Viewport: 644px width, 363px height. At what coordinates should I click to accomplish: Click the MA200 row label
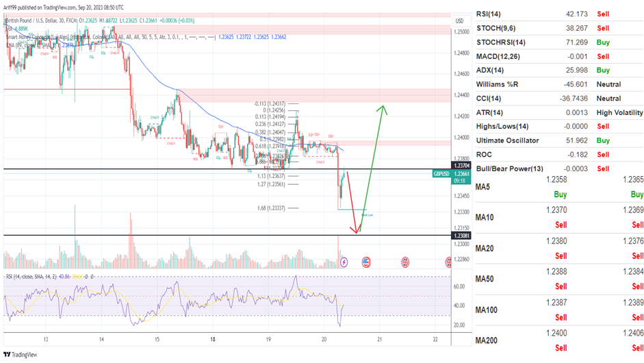point(485,340)
